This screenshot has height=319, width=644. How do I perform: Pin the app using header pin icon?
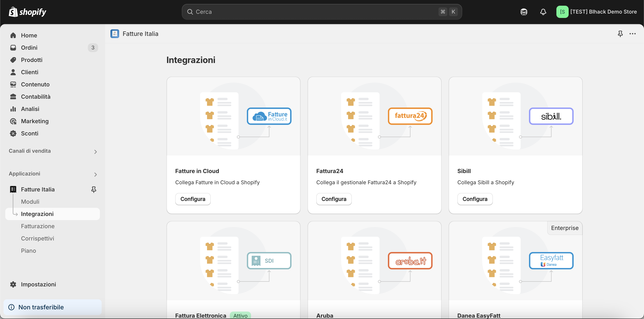click(620, 33)
